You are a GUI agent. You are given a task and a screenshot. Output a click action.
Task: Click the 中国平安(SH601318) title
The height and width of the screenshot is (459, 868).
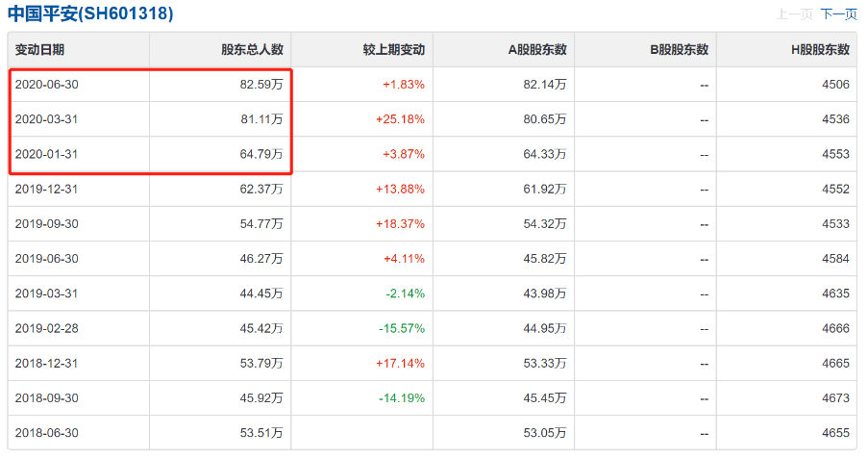tap(90, 13)
